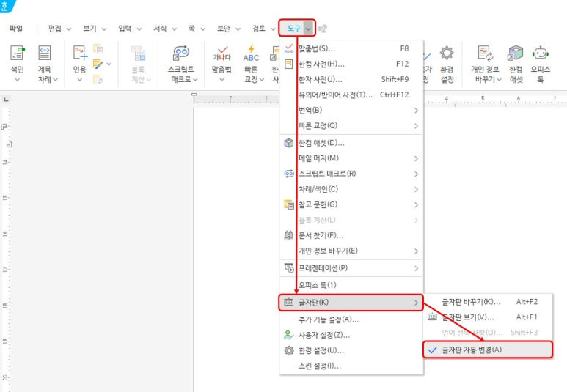Expand the dropdown arrow under 색인

click(x=17, y=79)
